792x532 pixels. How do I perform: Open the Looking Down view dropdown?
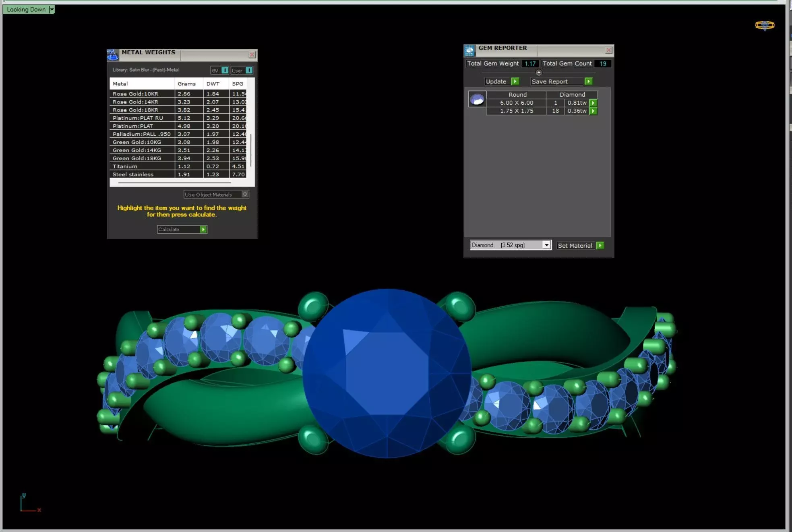(52, 9)
